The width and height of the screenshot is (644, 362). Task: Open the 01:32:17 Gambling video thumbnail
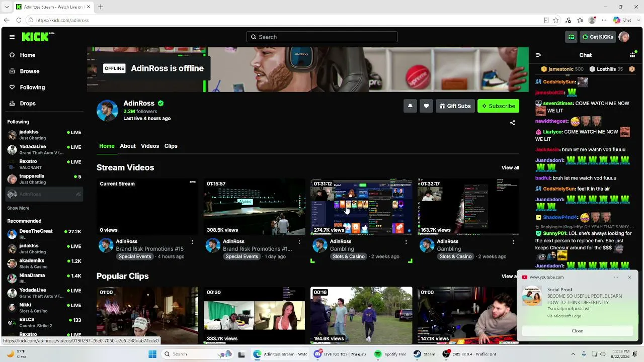(468, 207)
